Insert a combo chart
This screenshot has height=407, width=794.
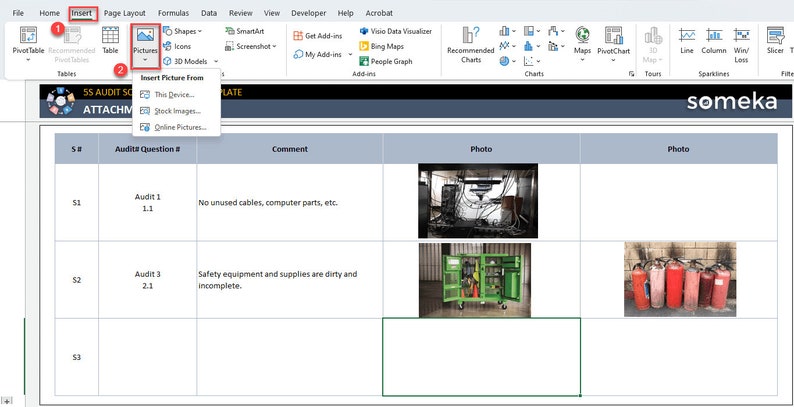[x=553, y=46]
